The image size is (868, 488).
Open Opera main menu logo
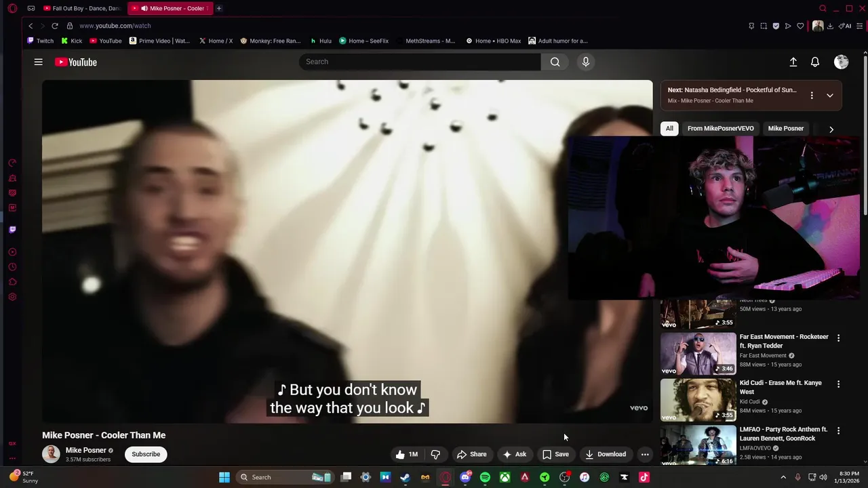(x=13, y=8)
